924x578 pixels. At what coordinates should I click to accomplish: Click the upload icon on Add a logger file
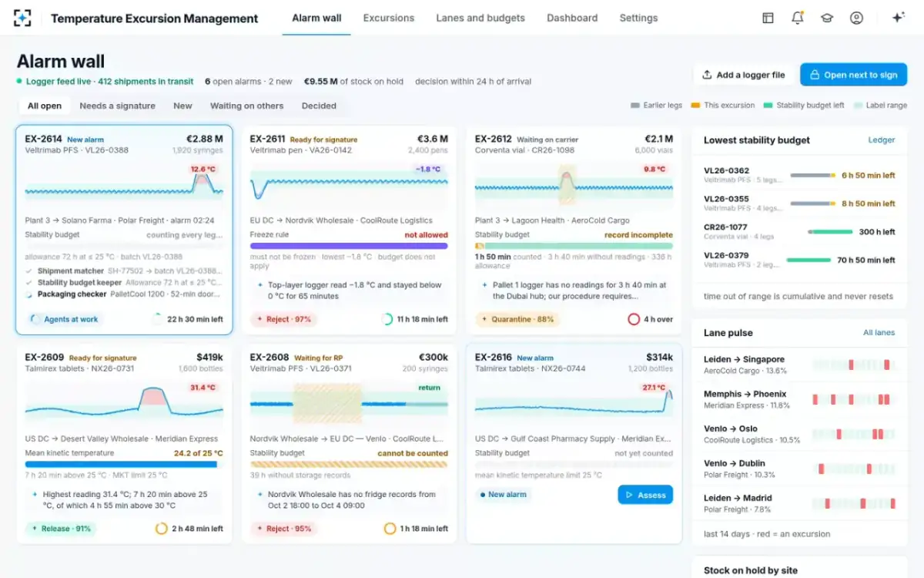coord(707,75)
